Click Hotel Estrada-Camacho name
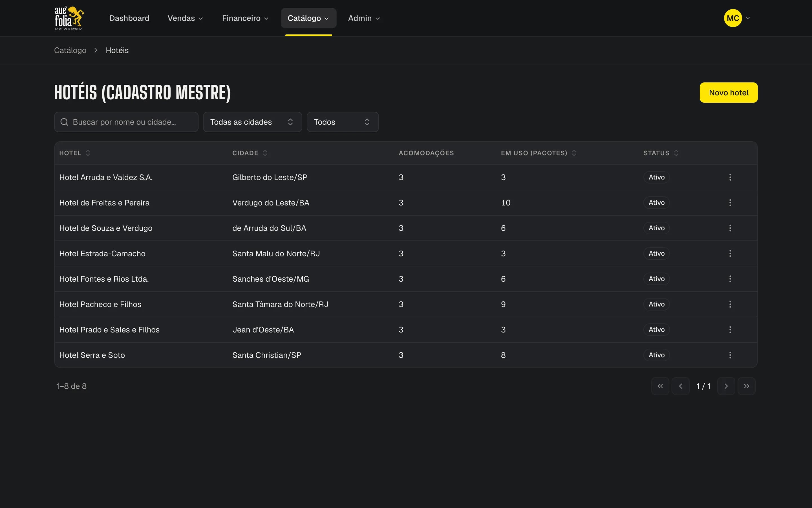Viewport: 812px width, 508px height. (102, 254)
